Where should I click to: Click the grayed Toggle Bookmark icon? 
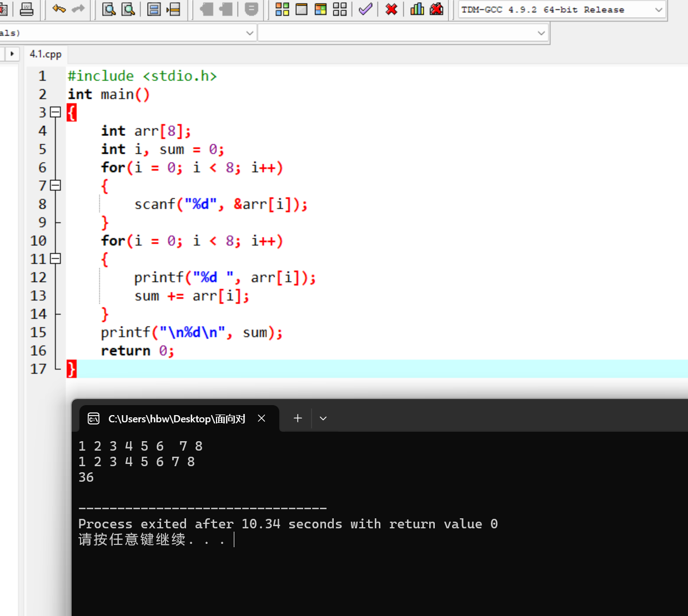226,9
